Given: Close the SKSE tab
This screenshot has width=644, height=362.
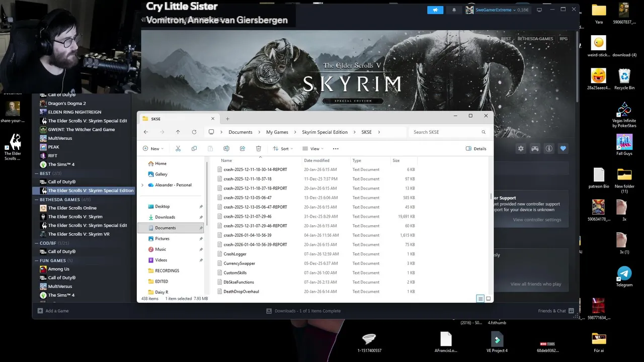Looking at the screenshot, I should (x=213, y=119).
